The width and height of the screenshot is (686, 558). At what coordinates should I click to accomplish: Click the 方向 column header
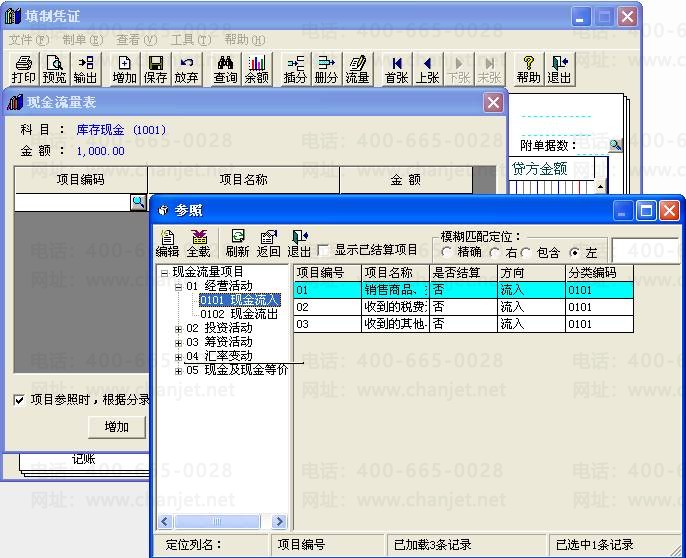pos(531,273)
